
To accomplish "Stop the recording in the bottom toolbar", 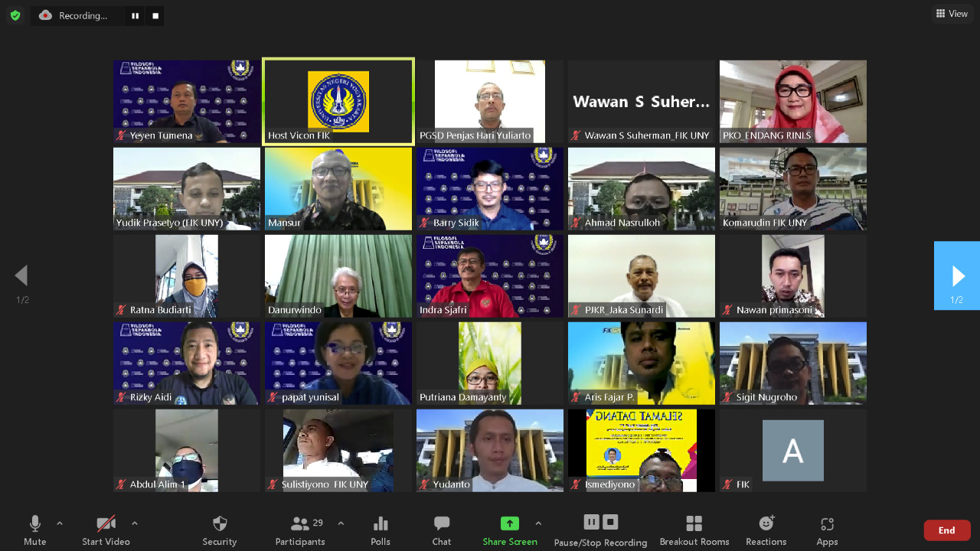I will coord(610,522).
